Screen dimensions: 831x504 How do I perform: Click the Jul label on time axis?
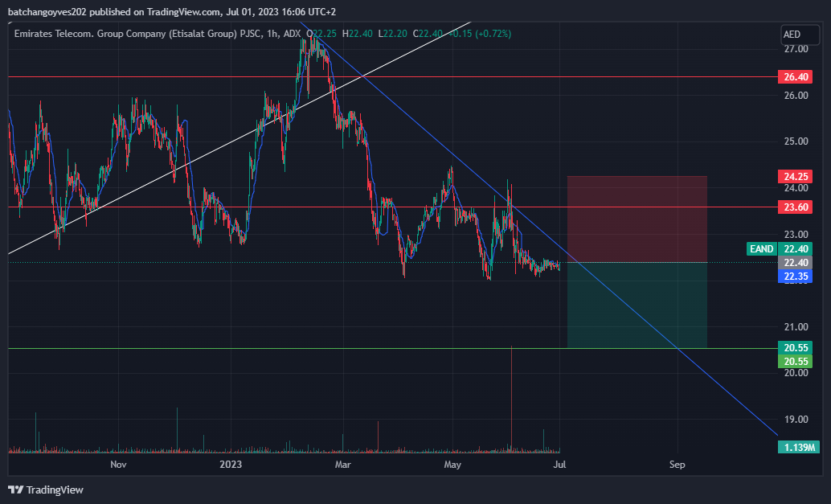tap(559, 465)
